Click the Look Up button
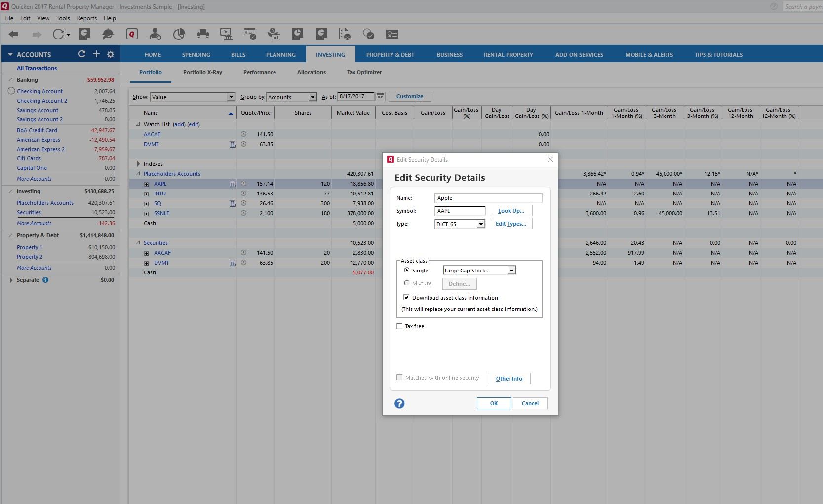 pyautogui.click(x=511, y=211)
